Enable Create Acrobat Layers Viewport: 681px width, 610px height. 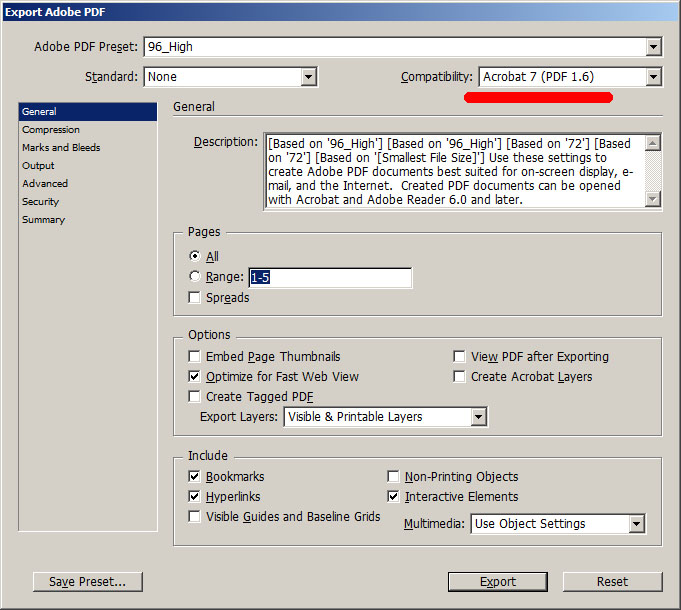coord(459,376)
